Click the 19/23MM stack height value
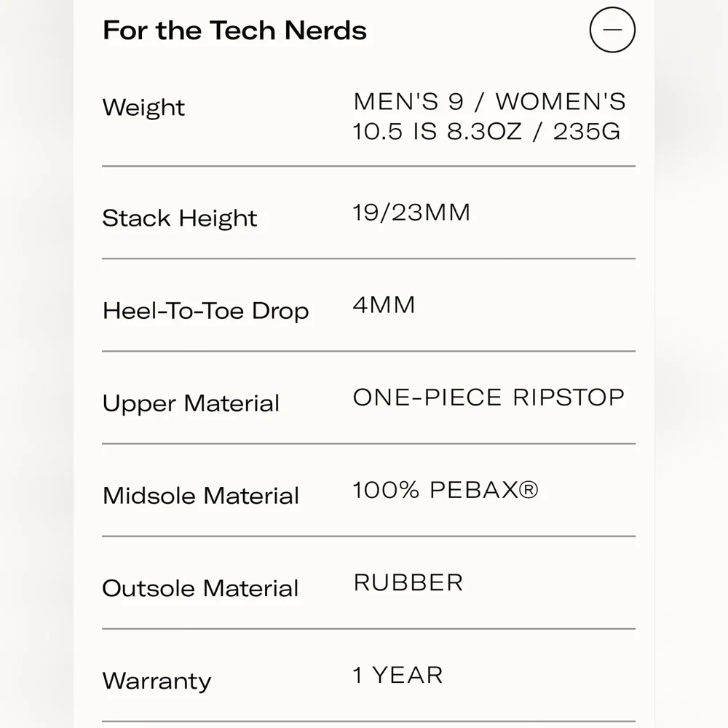 pyautogui.click(x=411, y=213)
